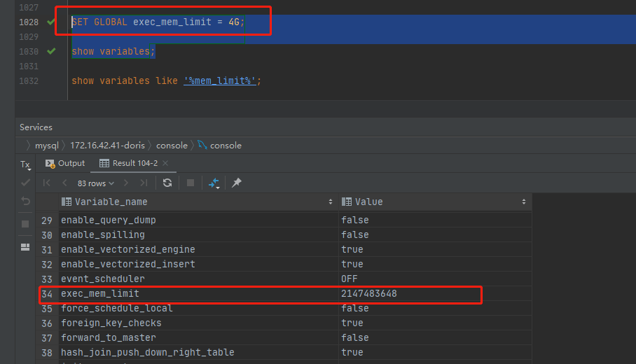The image size is (636, 364).
Task: Go to the last page of results
Action: 144,183
